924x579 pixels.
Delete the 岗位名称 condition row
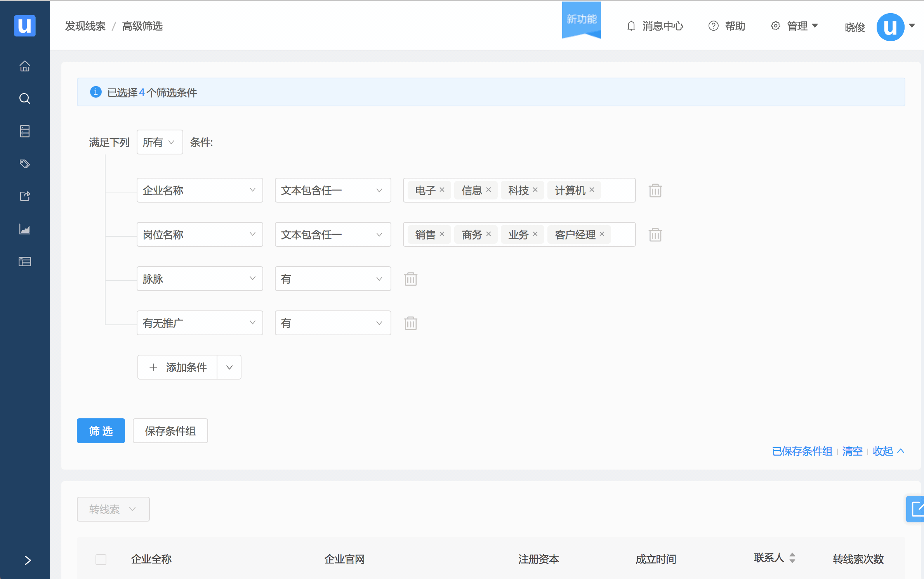tap(655, 235)
